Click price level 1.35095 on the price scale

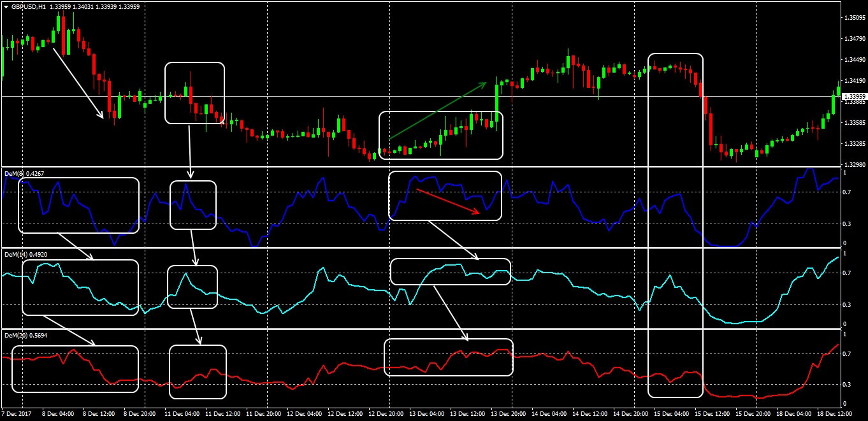coord(854,18)
